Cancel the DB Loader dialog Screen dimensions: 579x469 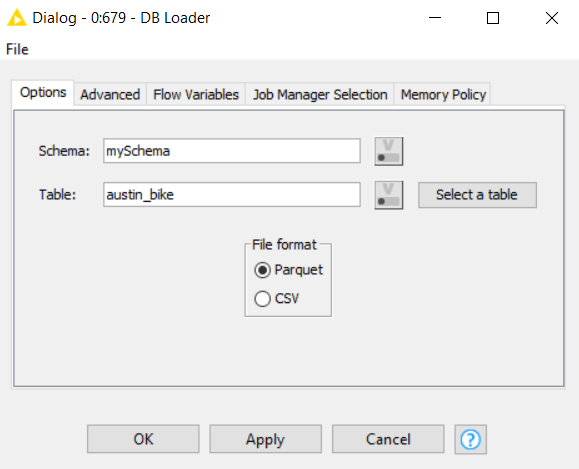tap(388, 439)
